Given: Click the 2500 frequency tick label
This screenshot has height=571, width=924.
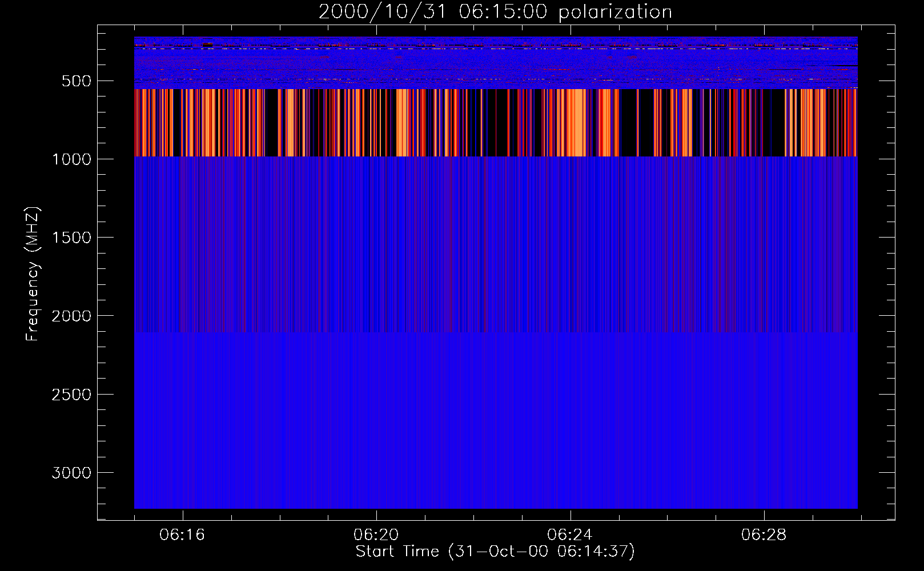Looking at the screenshot, I should 71,395.
